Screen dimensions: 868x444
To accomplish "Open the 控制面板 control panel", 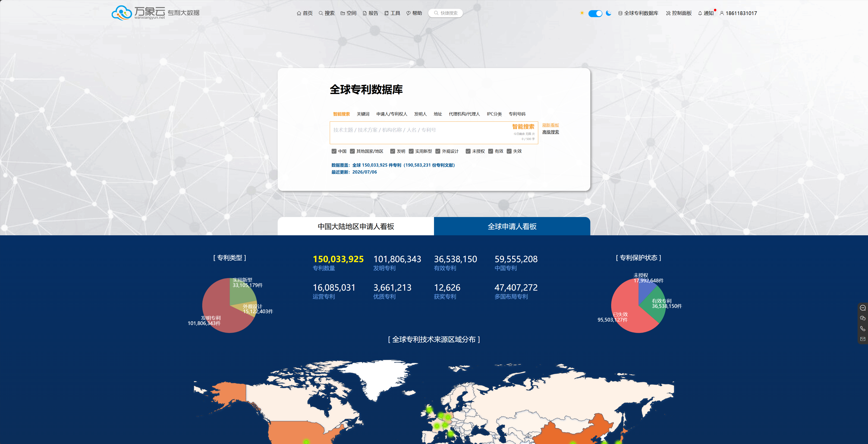I will tap(679, 13).
